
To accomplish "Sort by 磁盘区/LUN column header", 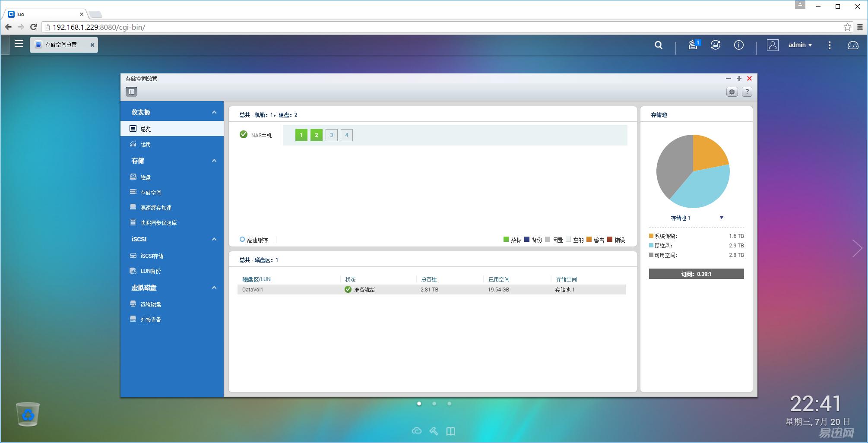I will [x=257, y=279].
